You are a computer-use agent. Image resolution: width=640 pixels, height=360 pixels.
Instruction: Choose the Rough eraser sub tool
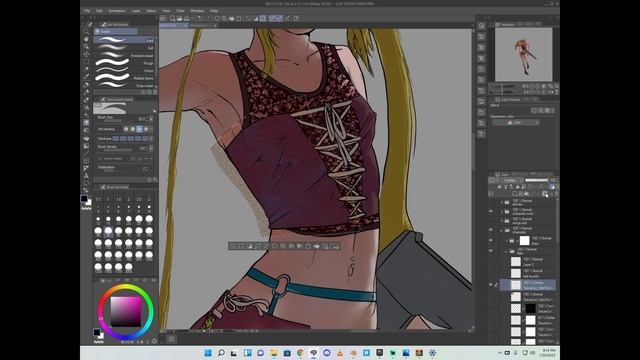click(124, 63)
